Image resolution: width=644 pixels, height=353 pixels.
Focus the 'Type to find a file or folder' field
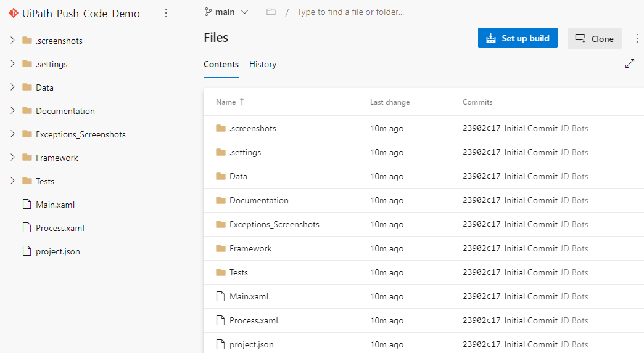(351, 12)
